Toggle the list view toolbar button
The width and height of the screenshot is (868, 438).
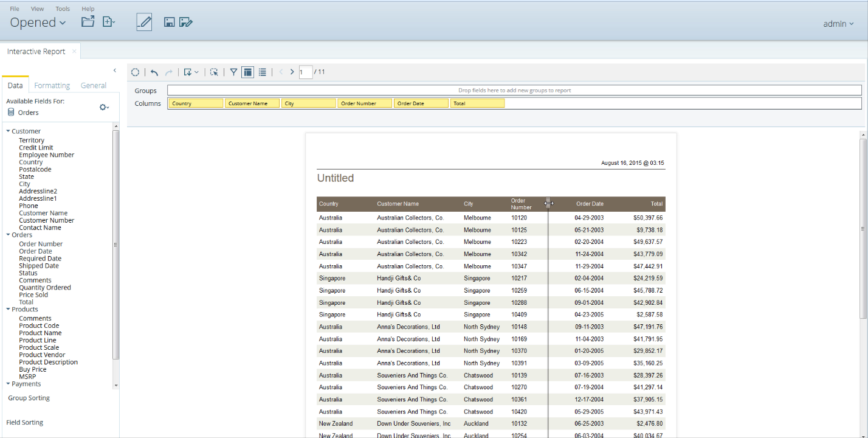click(263, 72)
